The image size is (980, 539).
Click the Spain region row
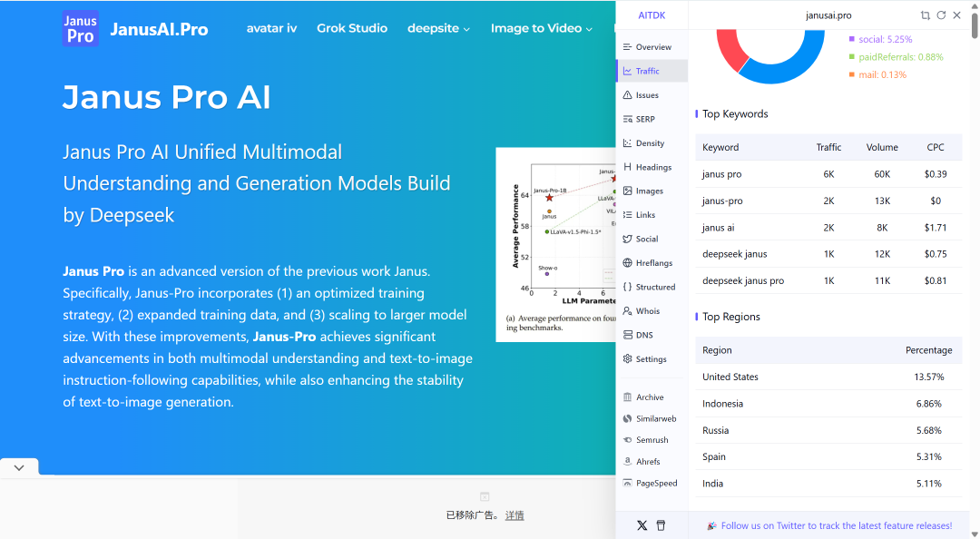[828, 457]
